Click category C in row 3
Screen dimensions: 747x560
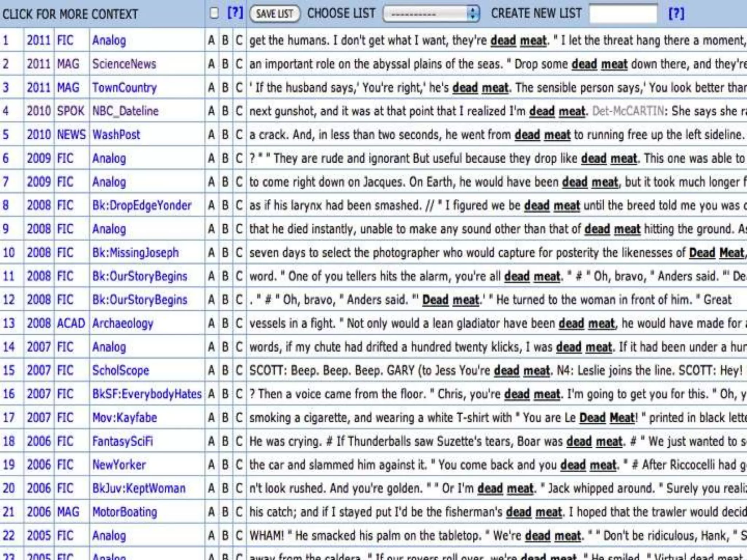[239, 87]
